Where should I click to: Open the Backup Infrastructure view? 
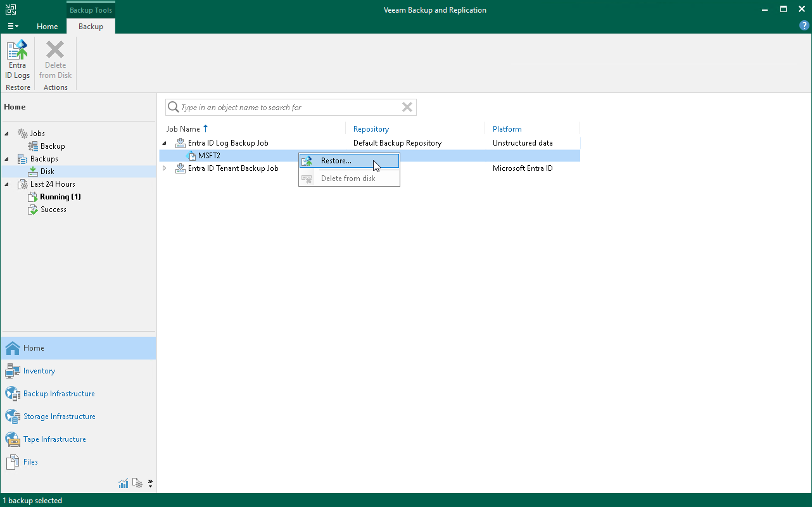78,394
